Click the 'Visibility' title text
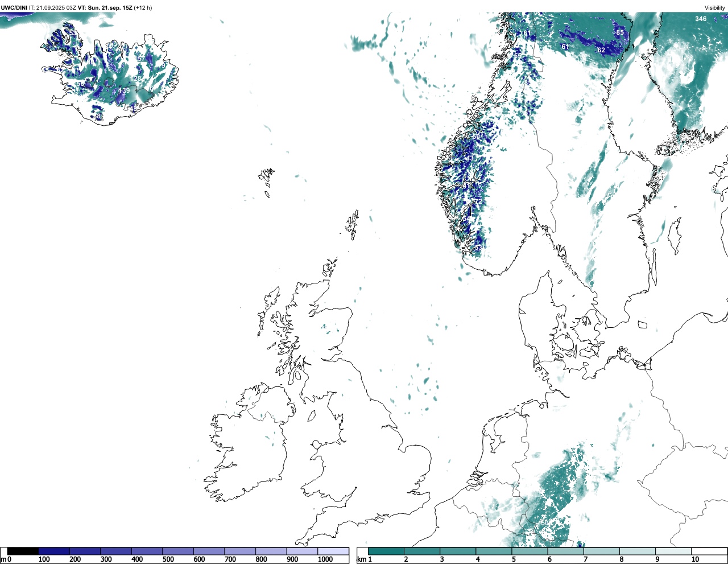Screen dimensions: 728x564 point(715,7)
